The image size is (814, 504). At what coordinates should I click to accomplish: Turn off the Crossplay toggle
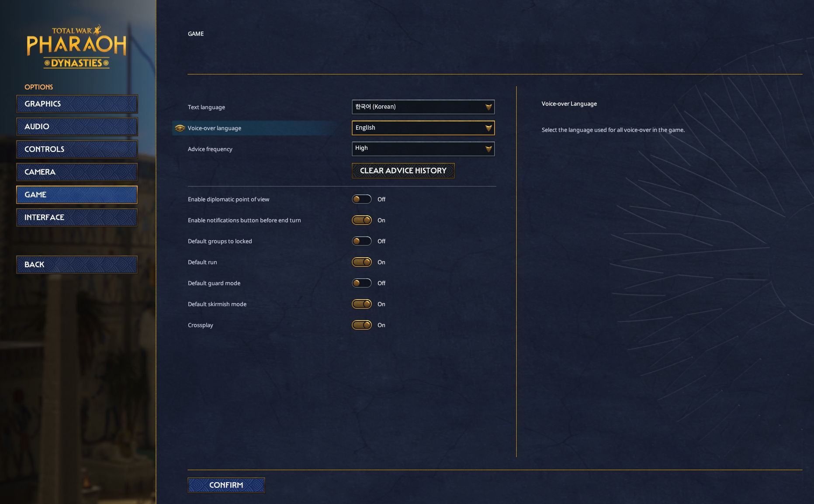[x=362, y=325]
